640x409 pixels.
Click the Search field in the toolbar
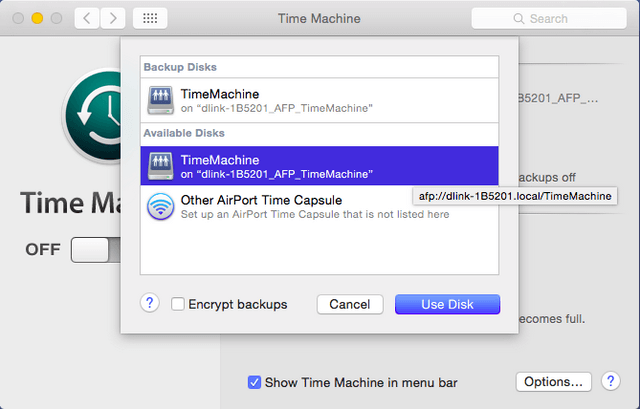coord(549,18)
